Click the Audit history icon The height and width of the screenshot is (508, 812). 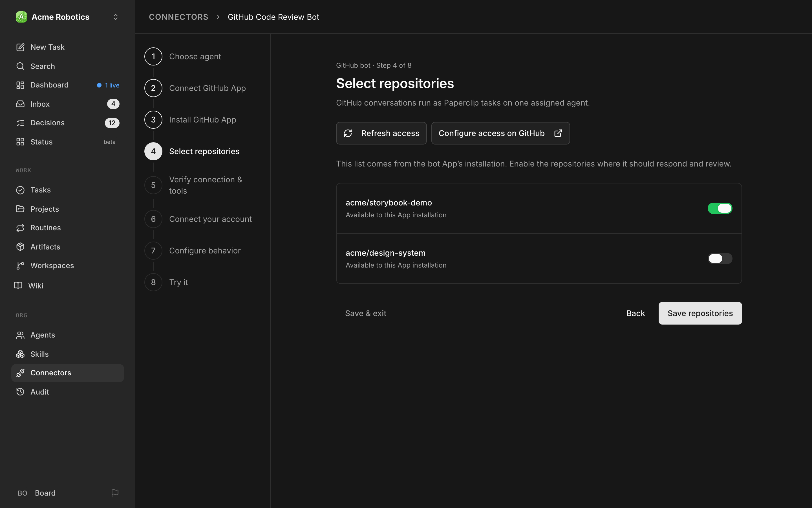pos(20,392)
